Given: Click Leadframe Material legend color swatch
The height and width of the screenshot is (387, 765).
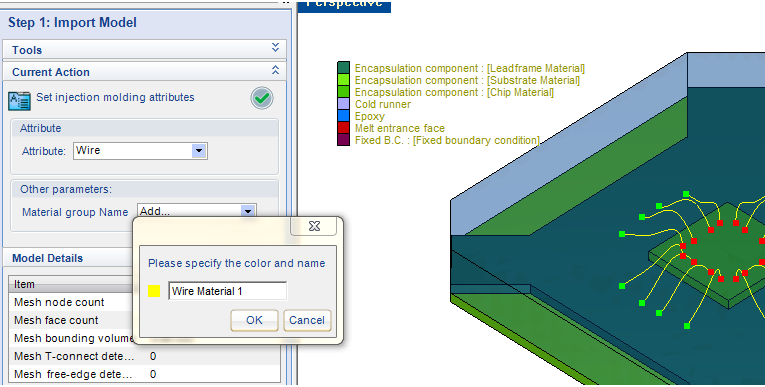Looking at the screenshot, I should (x=343, y=67).
